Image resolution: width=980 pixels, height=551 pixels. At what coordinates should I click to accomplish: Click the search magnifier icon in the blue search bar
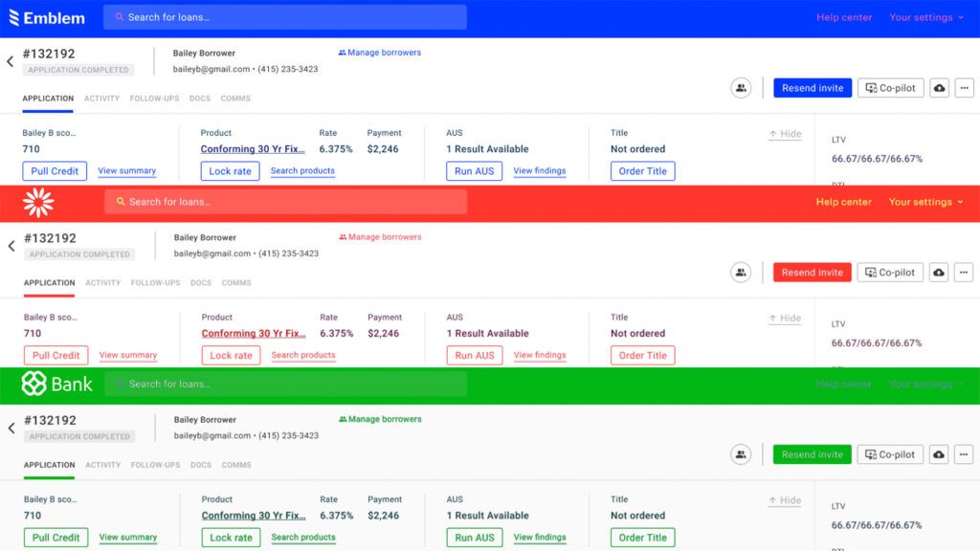tap(119, 16)
